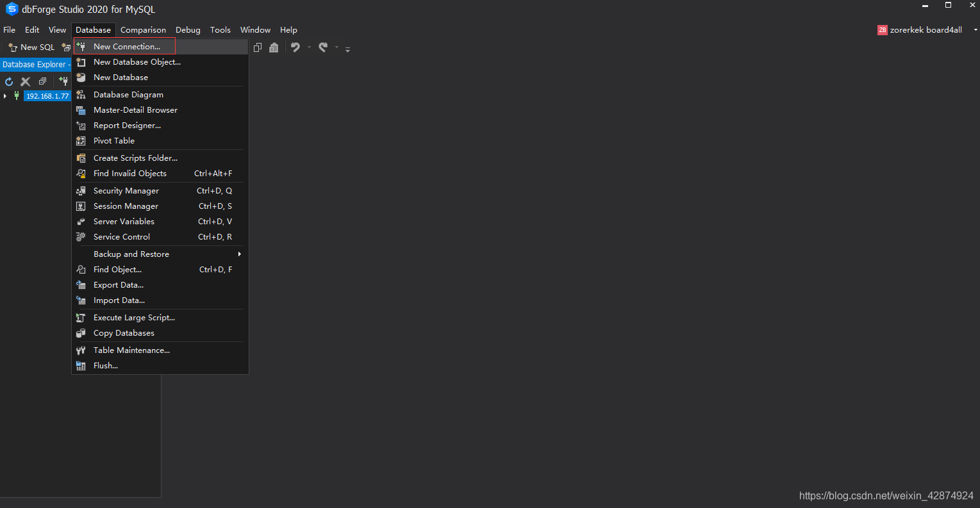Viewport: 980px width, 508px height.
Task: Click the Service Control gears icon
Action: [x=81, y=237]
